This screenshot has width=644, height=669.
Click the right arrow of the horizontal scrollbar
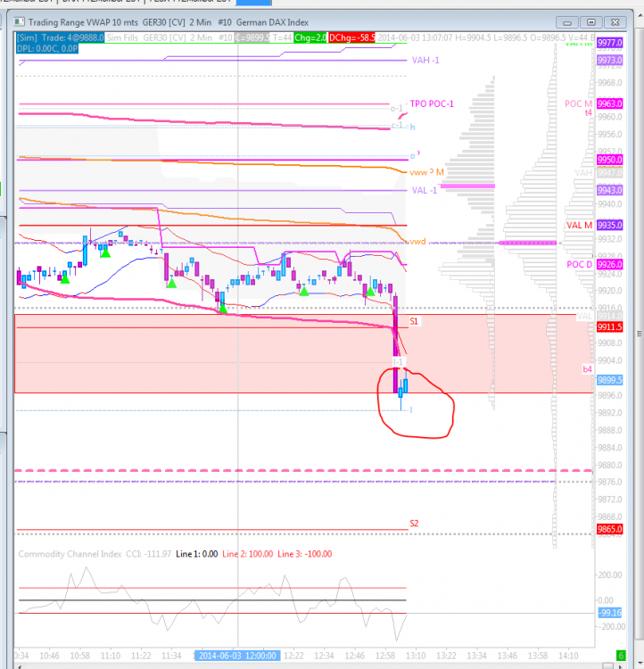point(621,666)
